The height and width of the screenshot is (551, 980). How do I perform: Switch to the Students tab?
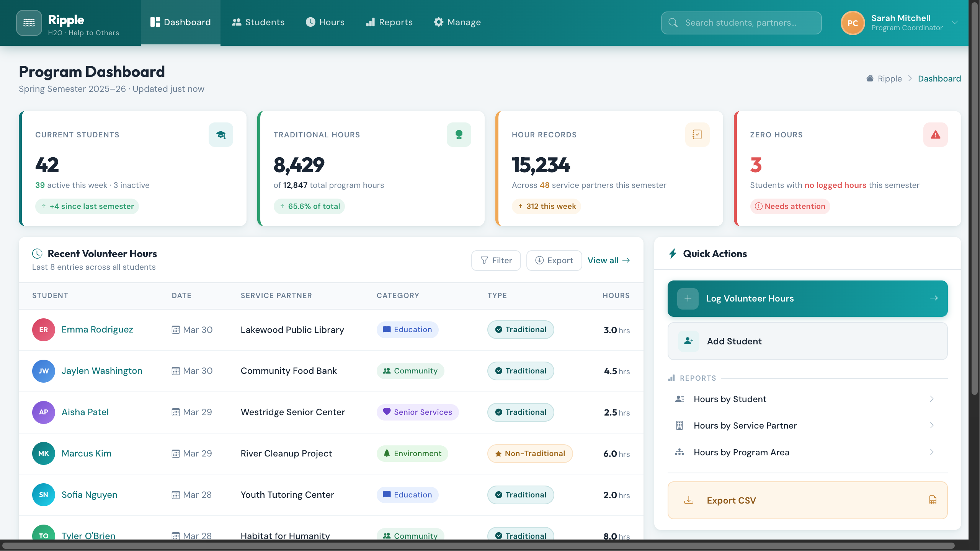[258, 22]
